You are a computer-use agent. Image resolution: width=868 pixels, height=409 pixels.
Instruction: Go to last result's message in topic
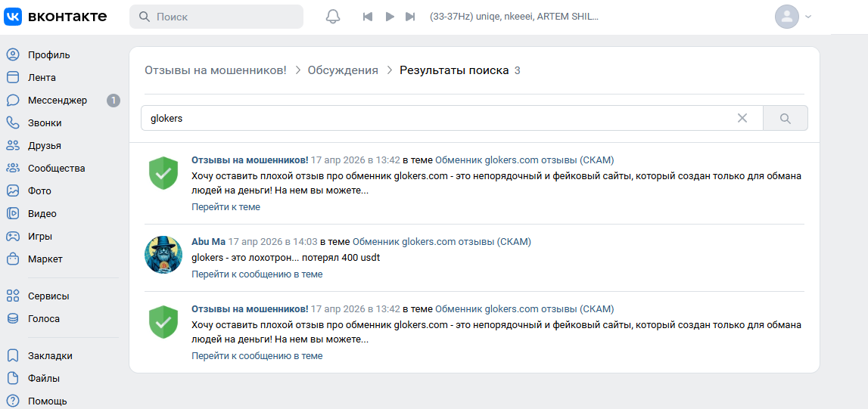[x=257, y=356]
